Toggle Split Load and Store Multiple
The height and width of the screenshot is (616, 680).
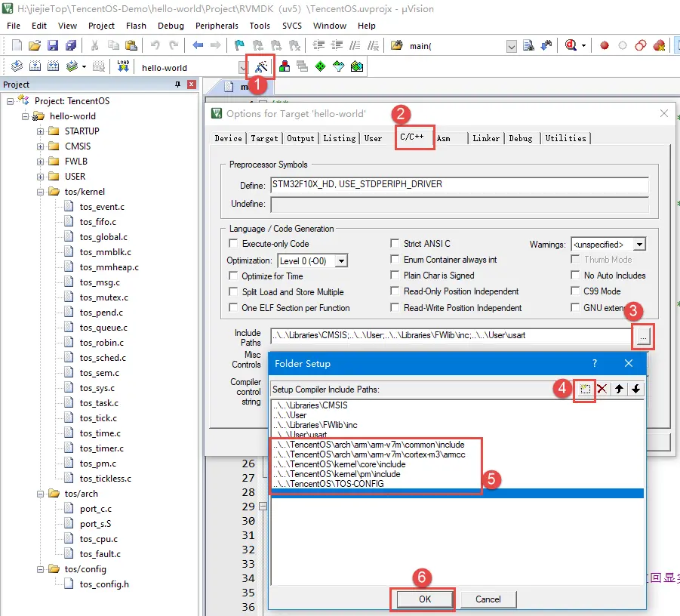(x=233, y=291)
